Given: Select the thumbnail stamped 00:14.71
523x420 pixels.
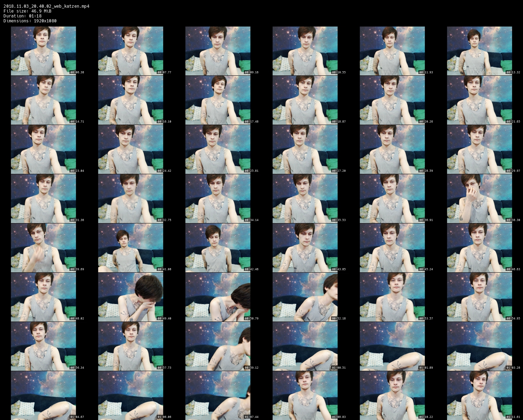Looking at the screenshot, I should click(43, 100).
